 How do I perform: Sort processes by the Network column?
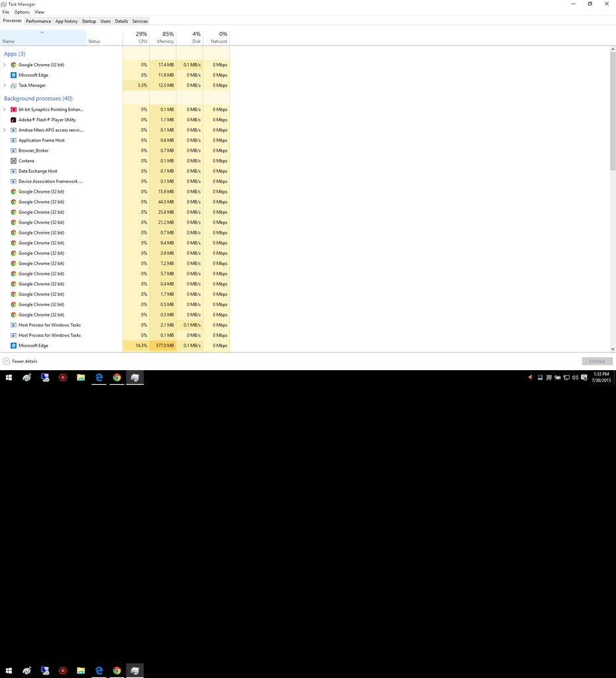pyautogui.click(x=217, y=37)
